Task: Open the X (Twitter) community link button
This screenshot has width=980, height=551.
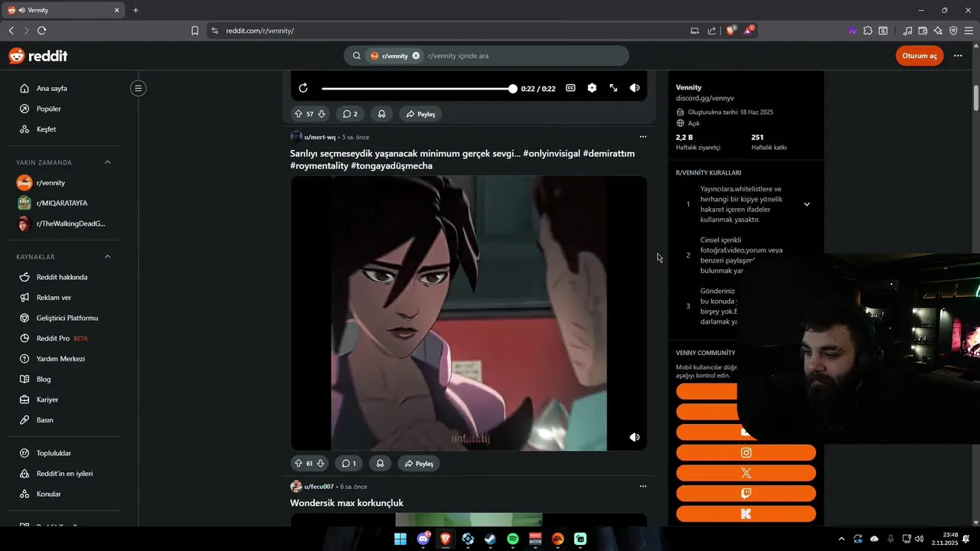Action: [x=746, y=473]
